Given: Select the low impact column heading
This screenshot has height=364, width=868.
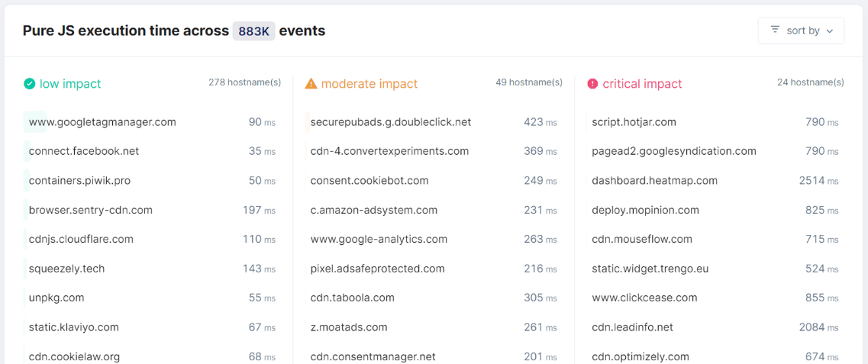Looking at the screenshot, I should pyautogui.click(x=70, y=84).
